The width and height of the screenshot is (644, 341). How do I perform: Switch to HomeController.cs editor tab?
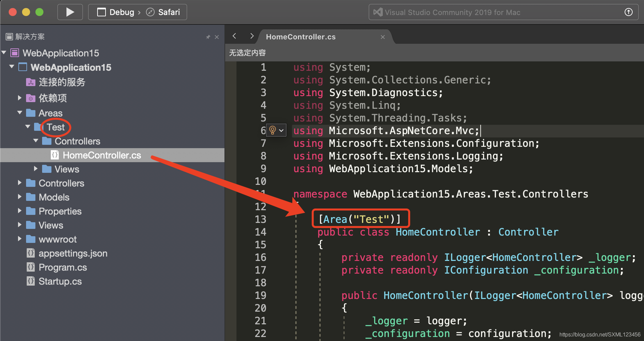(301, 37)
